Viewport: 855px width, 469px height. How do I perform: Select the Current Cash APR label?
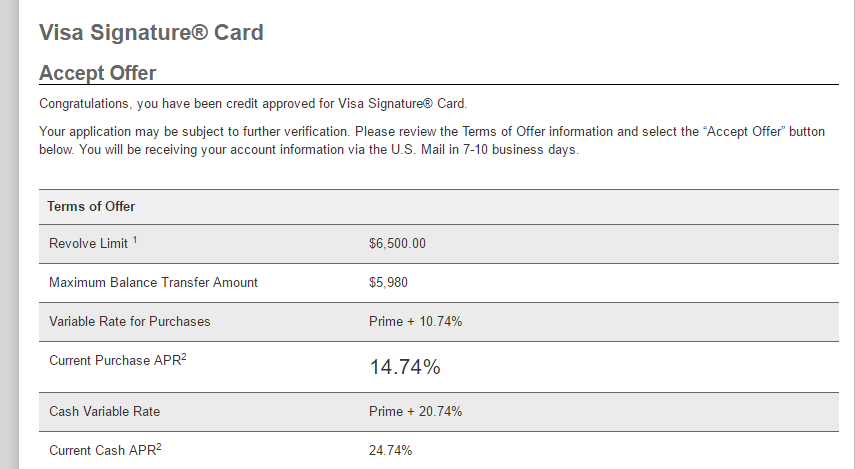pyautogui.click(x=101, y=450)
